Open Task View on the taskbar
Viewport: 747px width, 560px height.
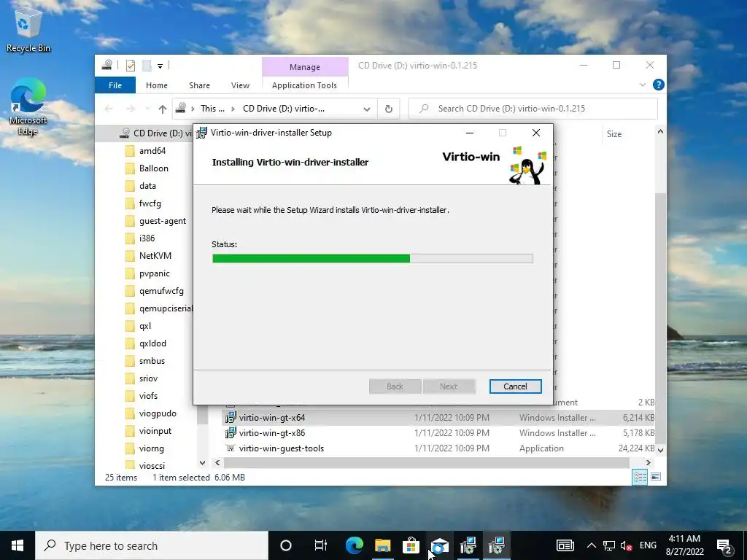[321, 545]
